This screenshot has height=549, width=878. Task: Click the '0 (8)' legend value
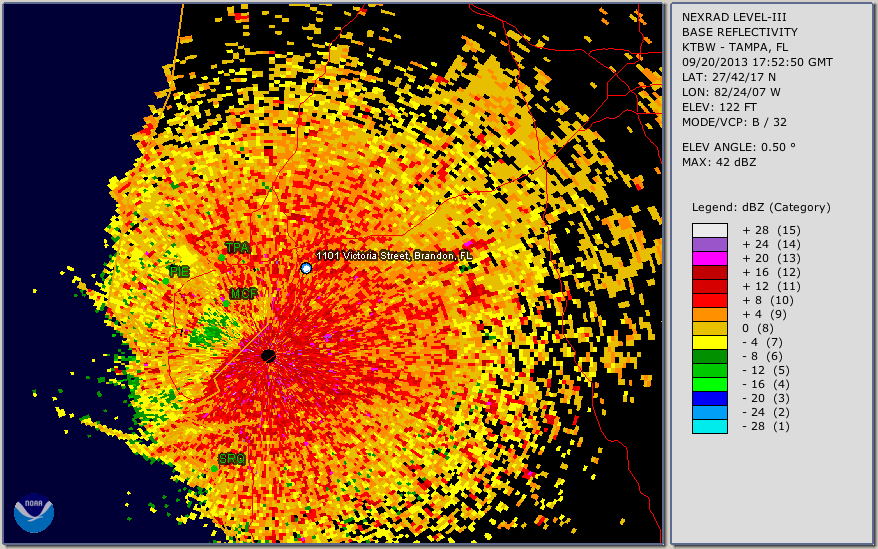[758, 328]
